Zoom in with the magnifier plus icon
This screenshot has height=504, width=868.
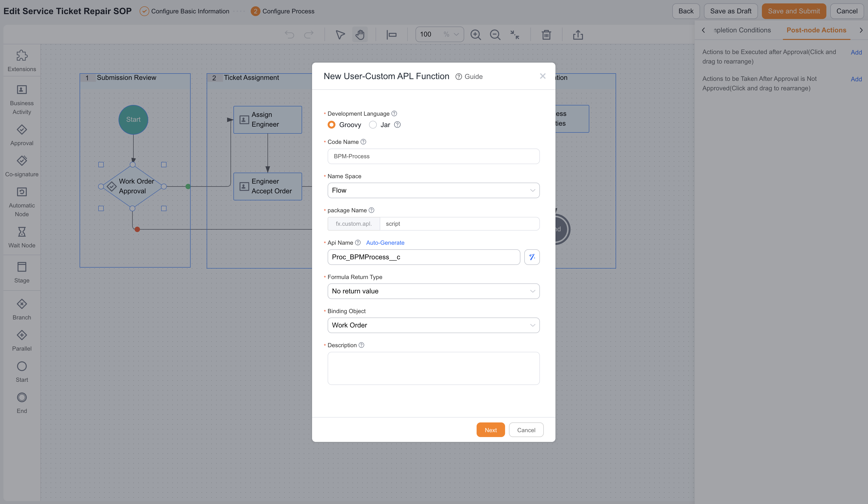point(476,34)
